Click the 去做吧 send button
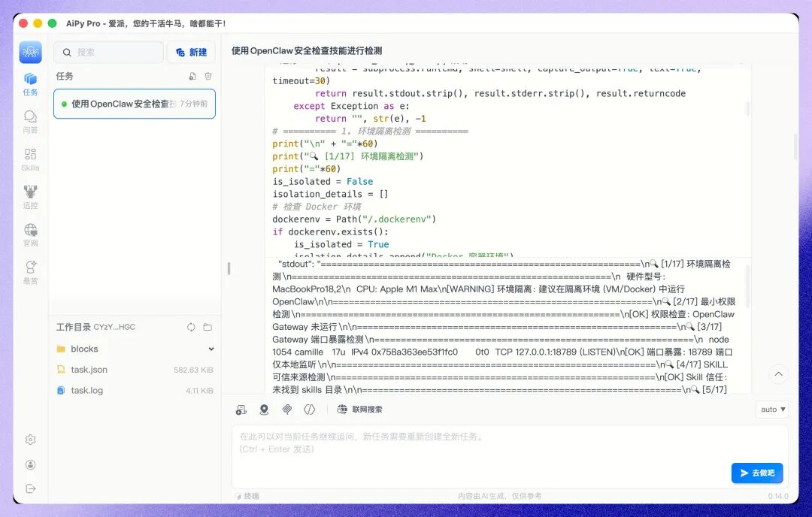812x517 pixels. [757, 473]
